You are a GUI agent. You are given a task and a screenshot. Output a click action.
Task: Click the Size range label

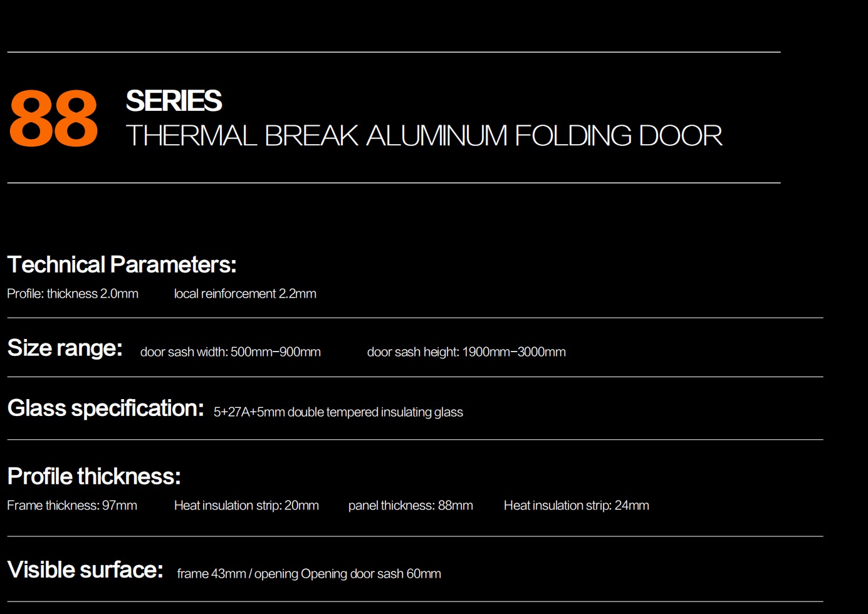pyautogui.click(x=65, y=348)
